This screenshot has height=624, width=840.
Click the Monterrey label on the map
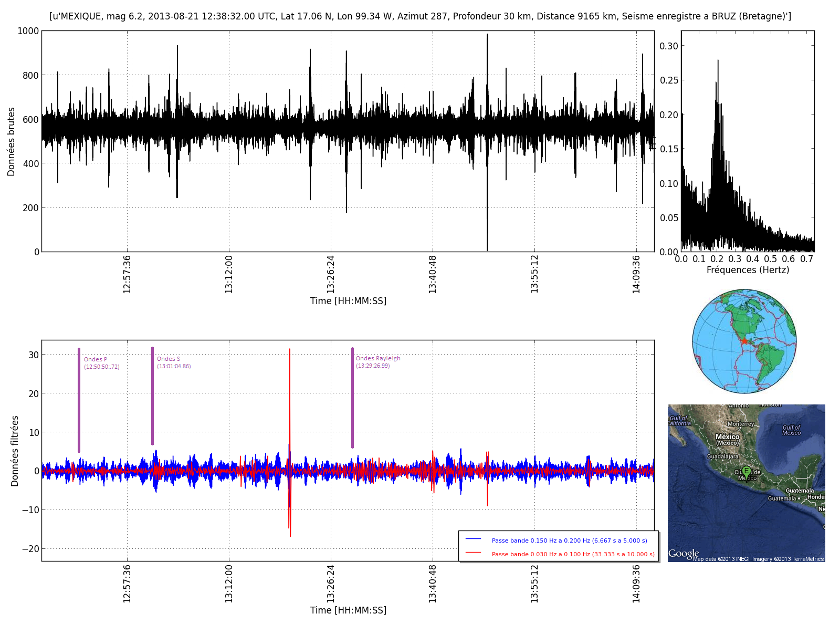point(740,424)
